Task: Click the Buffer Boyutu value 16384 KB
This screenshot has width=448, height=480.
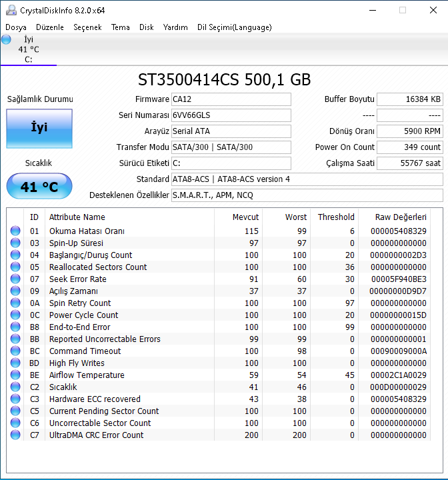Action: tap(410, 99)
